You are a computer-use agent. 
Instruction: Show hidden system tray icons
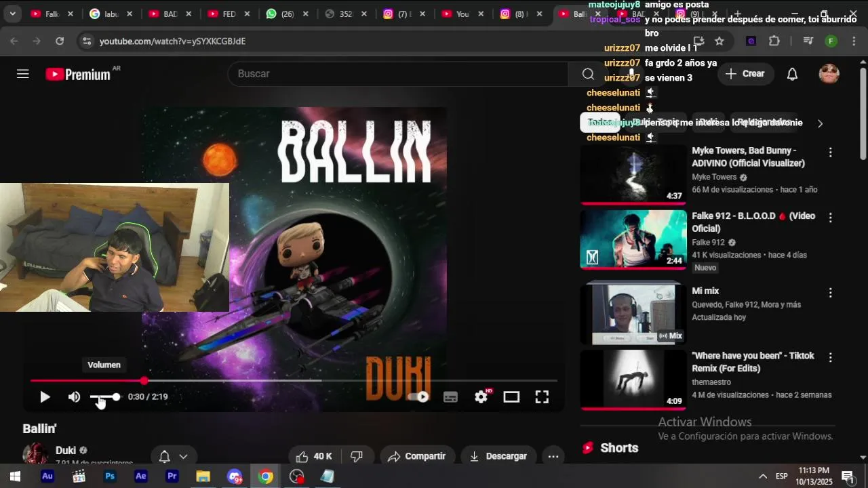click(763, 476)
